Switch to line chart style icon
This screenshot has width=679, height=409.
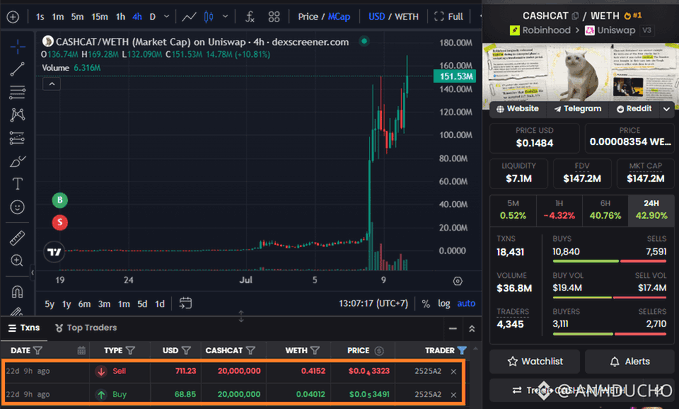189,17
